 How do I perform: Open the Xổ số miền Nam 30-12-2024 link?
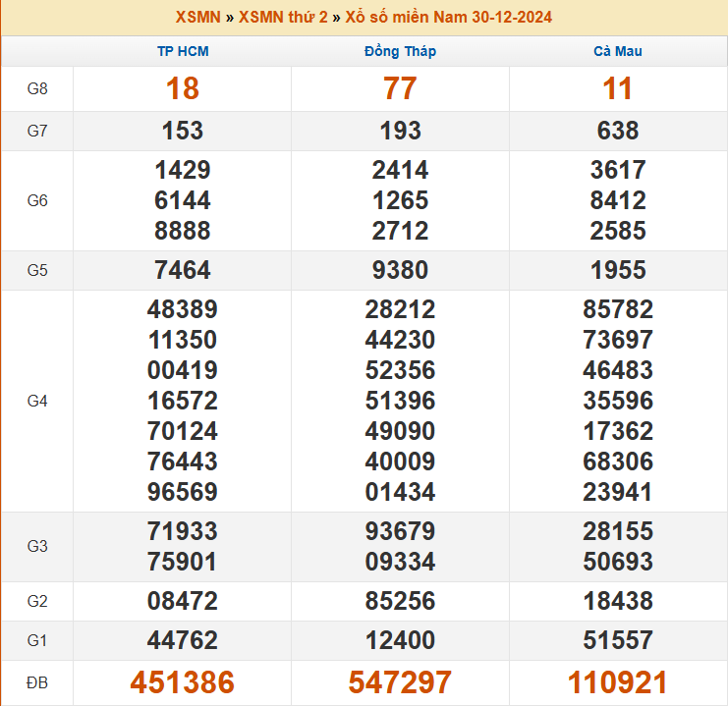(449, 17)
